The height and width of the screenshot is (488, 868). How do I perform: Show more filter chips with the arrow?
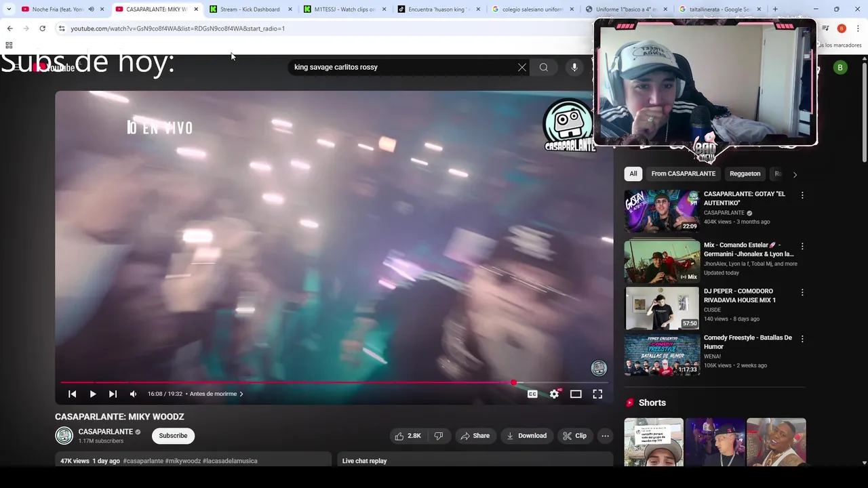795,174
